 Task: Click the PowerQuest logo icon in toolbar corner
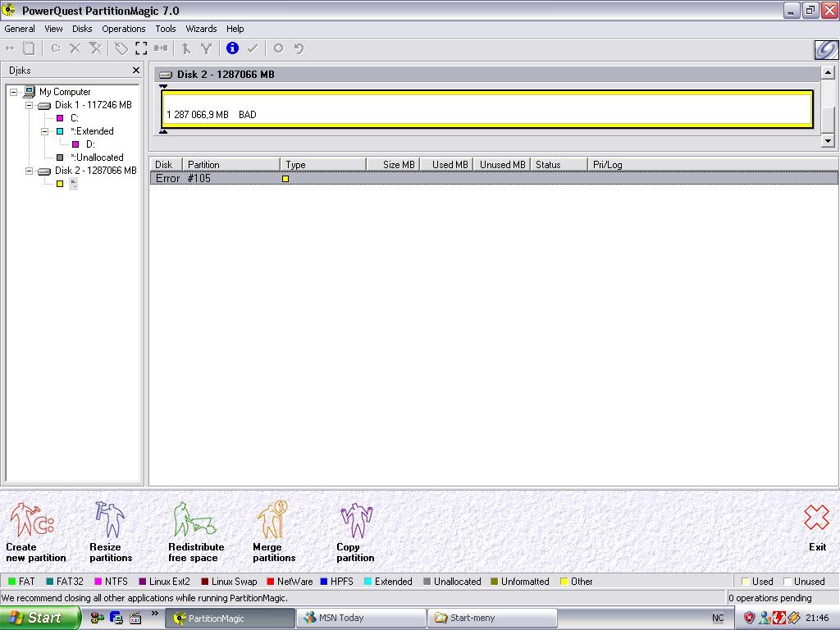pos(825,49)
